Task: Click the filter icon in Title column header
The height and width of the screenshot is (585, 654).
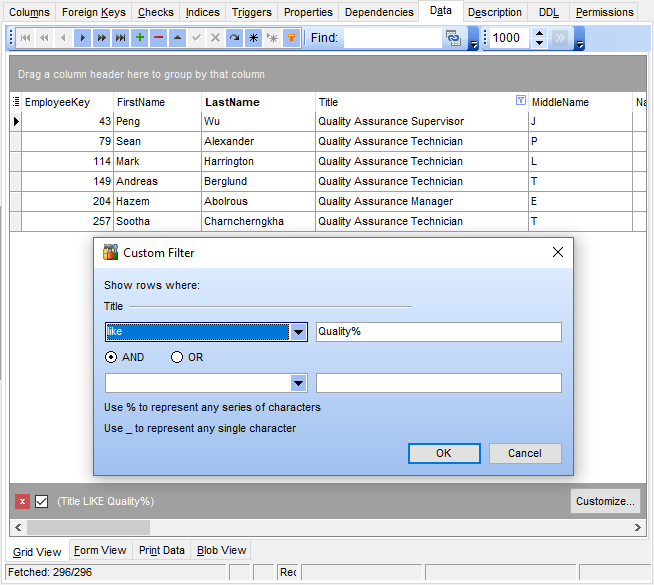Action: click(520, 101)
